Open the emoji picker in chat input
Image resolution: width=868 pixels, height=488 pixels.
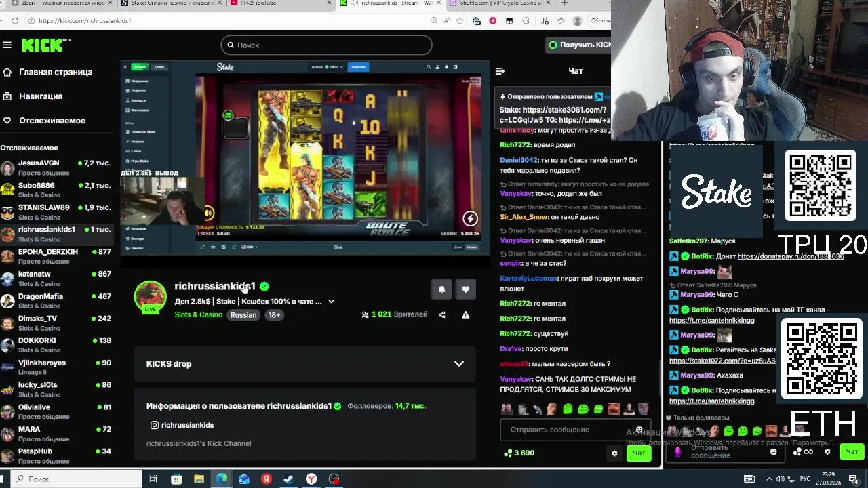(x=639, y=430)
